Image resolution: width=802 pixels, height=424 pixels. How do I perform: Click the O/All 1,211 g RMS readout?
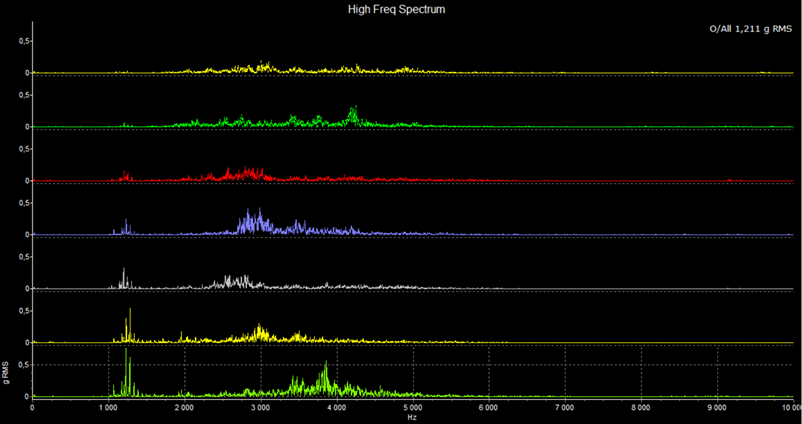[751, 29]
